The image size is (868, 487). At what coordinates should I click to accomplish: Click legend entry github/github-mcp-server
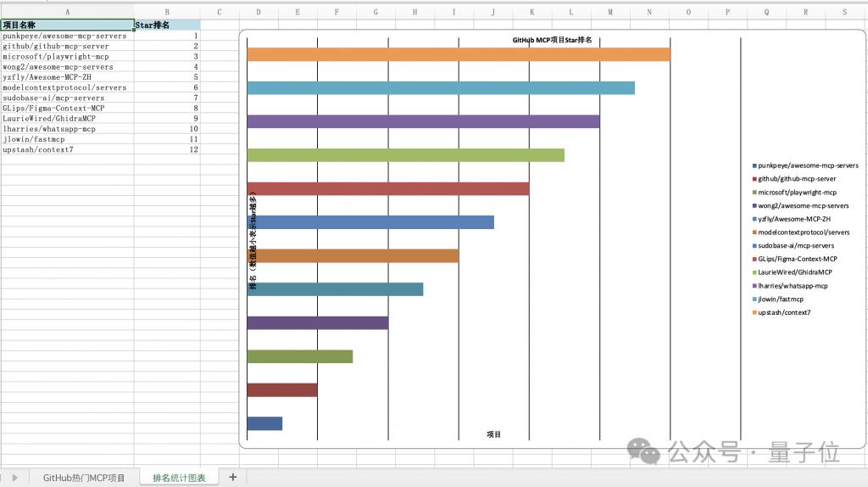tap(794, 179)
